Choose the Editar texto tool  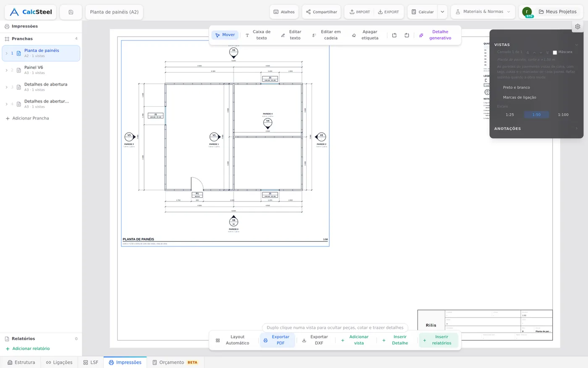291,35
